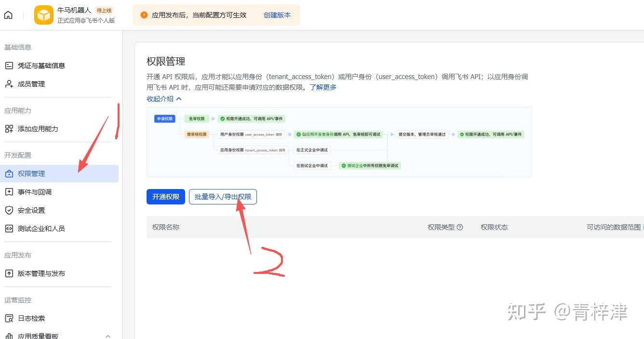The width and height of the screenshot is (644, 339).
Task: Collapse the 应用质量看板 chevron
Action: (x=108, y=336)
